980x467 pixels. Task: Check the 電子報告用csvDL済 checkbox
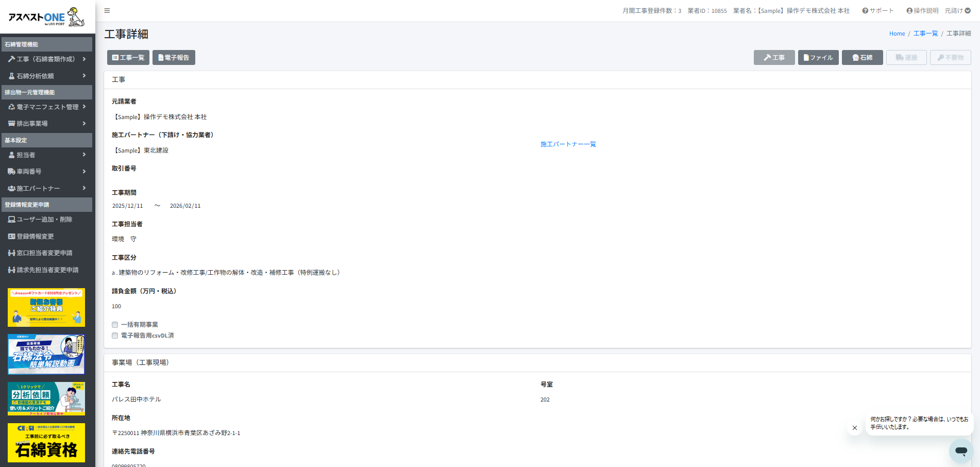tap(115, 336)
